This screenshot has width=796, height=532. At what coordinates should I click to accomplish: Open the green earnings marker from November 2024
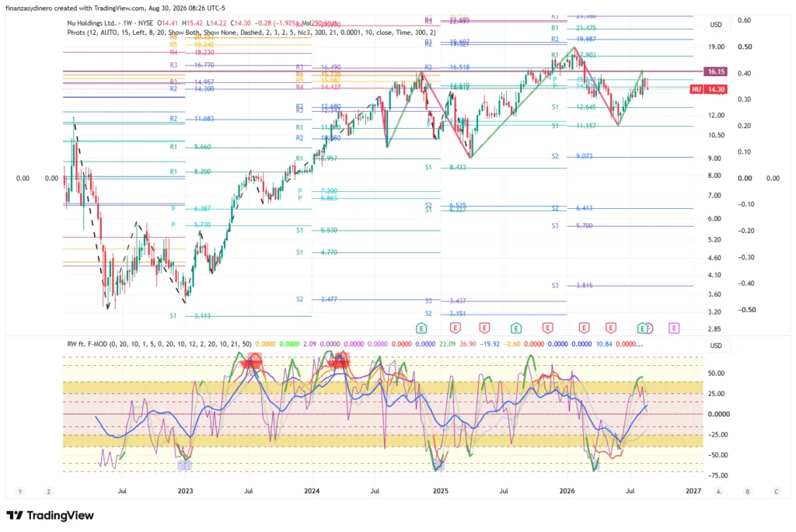click(x=421, y=328)
